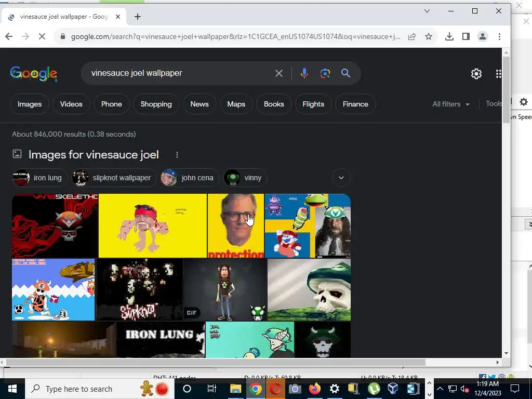532x399 pixels.
Task: Open Chrome downloads
Action: pyautogui.click(x=449, y=36)
